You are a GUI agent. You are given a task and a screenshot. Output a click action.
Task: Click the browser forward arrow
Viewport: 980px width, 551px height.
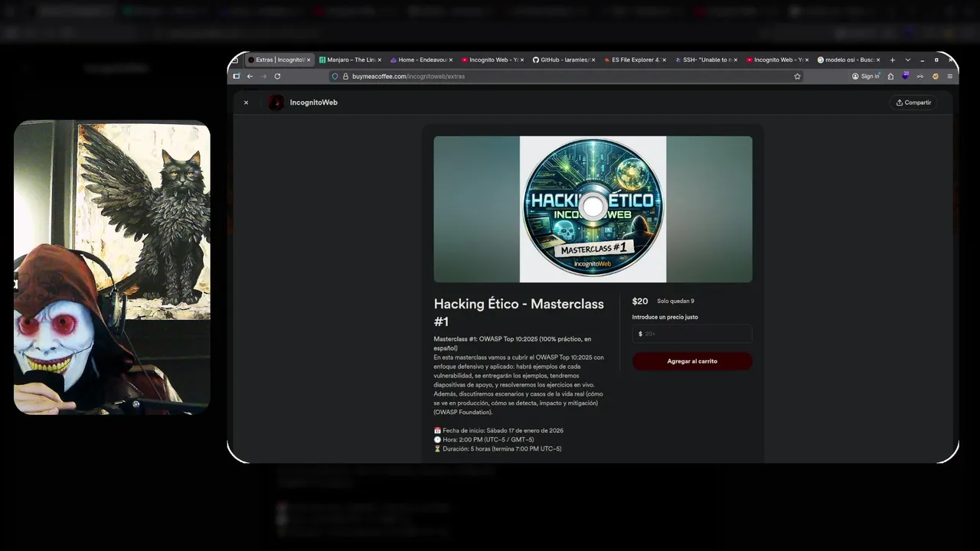tap(263, 77)
